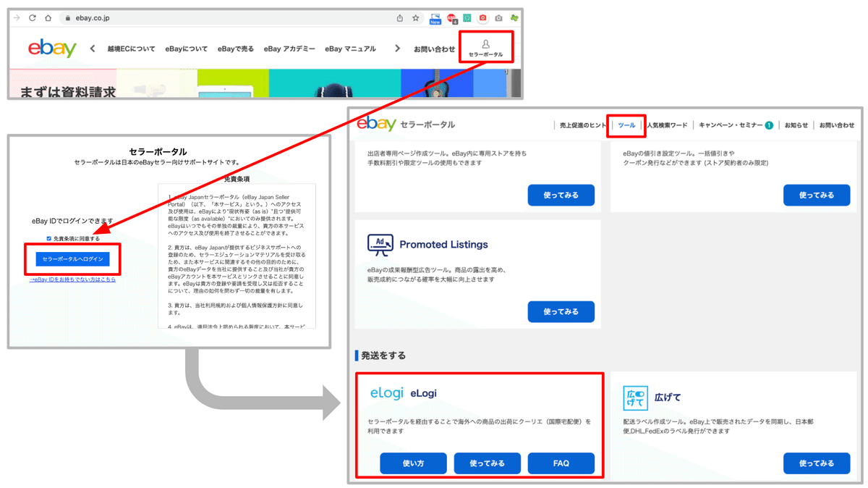Open the eBay マニュアル menu item
This screenshot has height=488, width=868.
pos(351,49)
